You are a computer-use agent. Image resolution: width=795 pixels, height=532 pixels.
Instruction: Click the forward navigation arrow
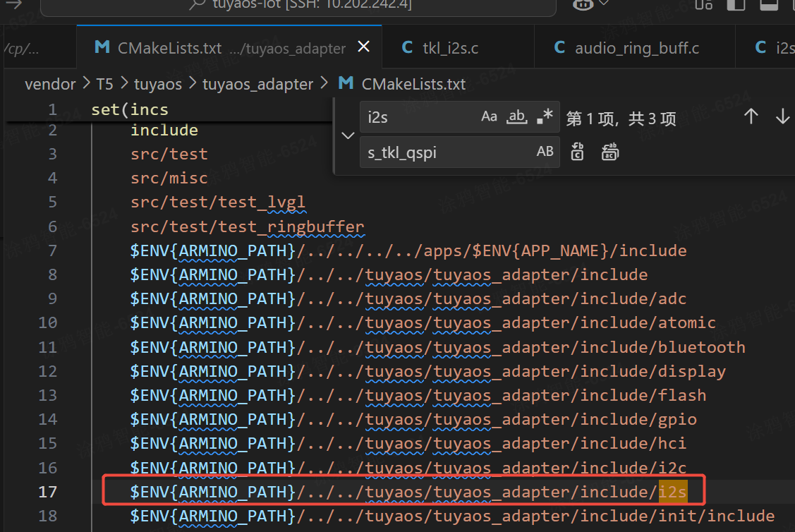click(x=14, y=4)
